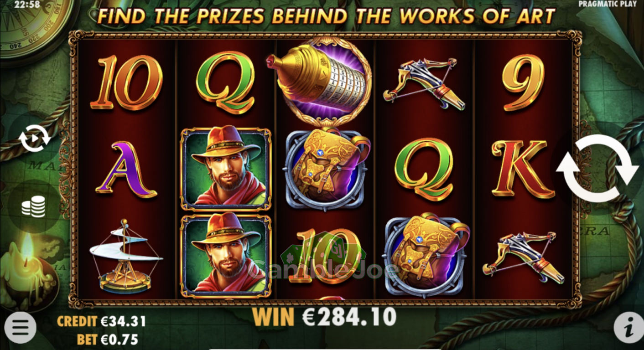Click the WIN €284.10 display
The height and width of the screenshot is (350, 644).
pos(324,317)
